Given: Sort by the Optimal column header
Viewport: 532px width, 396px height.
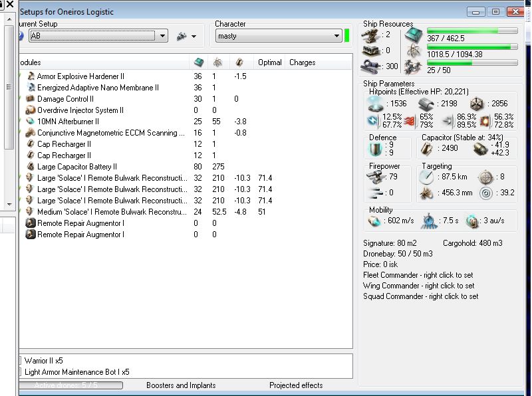Looking at the screenshot, I should pos(270,62).
